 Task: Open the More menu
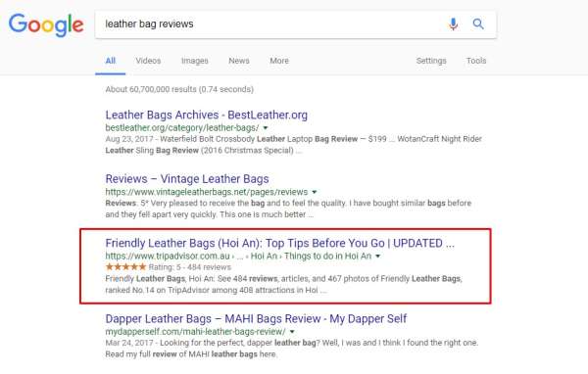tap(279, 61)
